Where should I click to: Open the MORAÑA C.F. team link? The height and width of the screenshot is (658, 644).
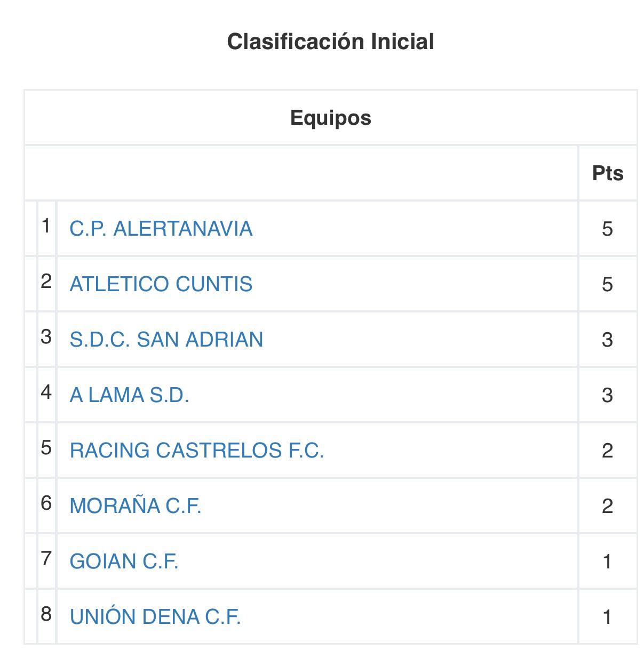pos(135,506)
